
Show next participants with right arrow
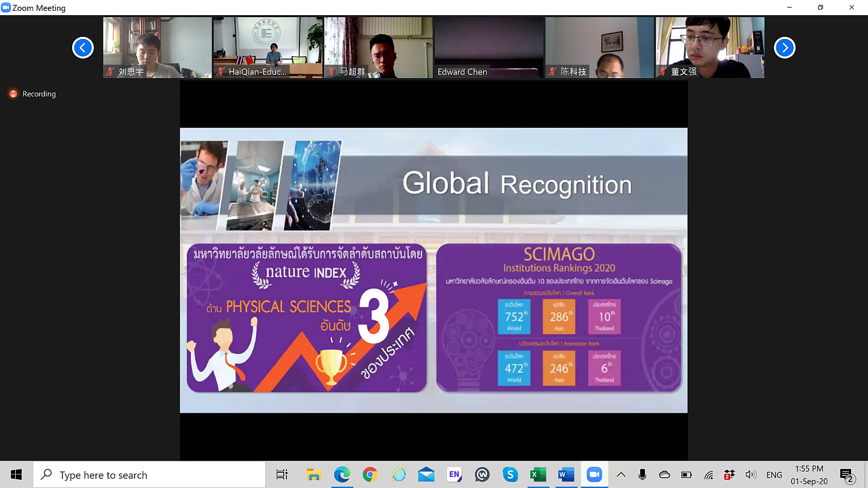click(784, 48)
